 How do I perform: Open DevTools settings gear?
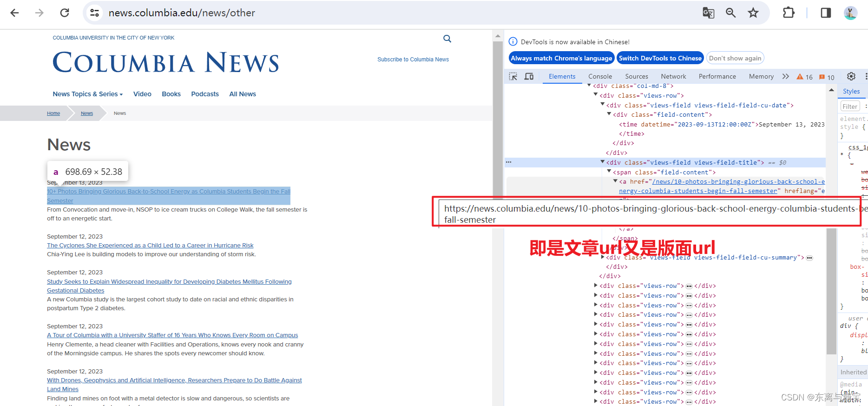point(851,77)
